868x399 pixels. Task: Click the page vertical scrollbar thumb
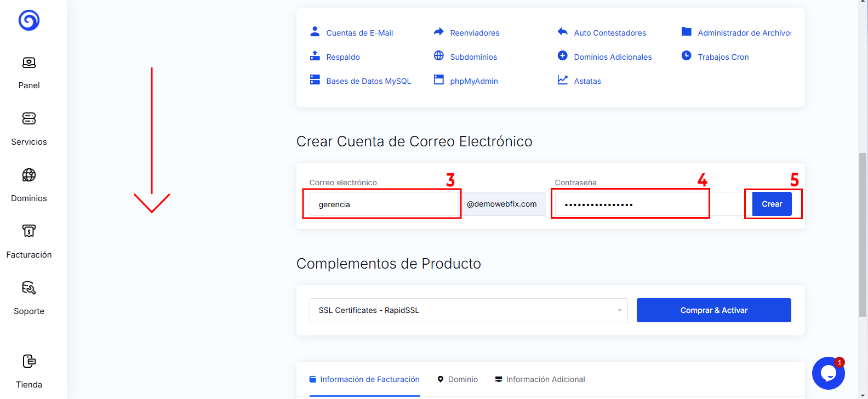coord(863,235)
